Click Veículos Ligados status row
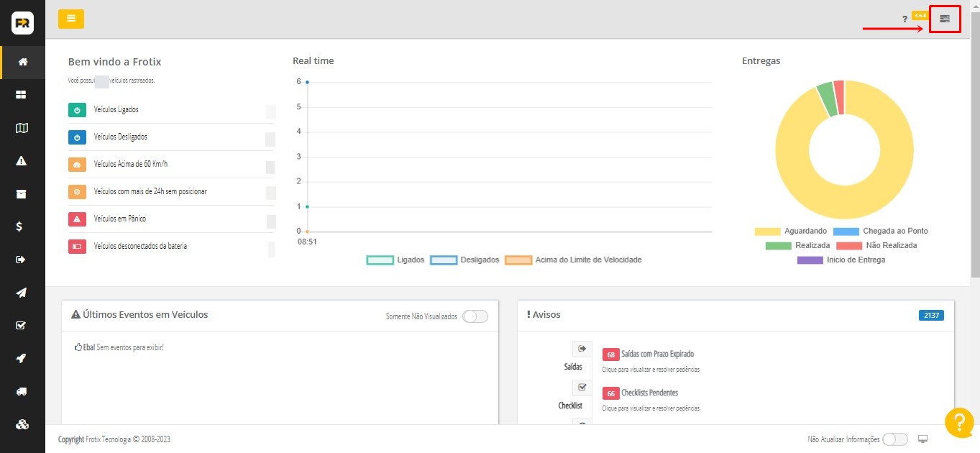Image resolution: width=980 pixels, height=453 pixels. pos(116,110)
